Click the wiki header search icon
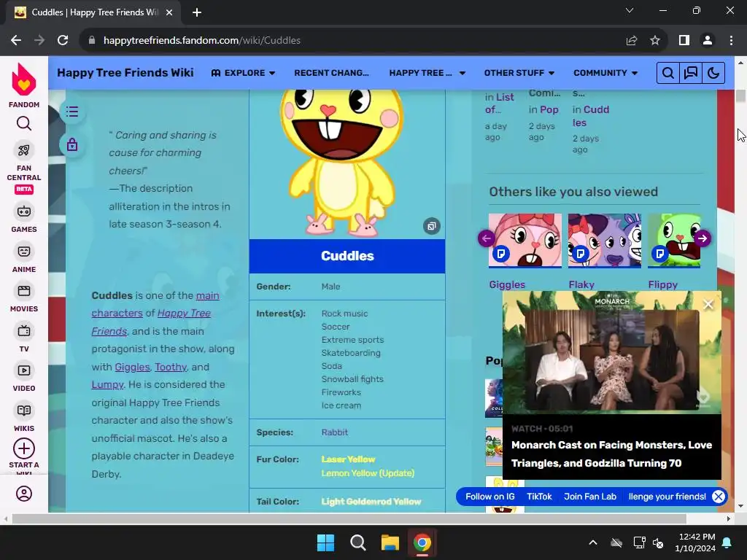This screenshot has height=560, width=747. coord(668,73)
